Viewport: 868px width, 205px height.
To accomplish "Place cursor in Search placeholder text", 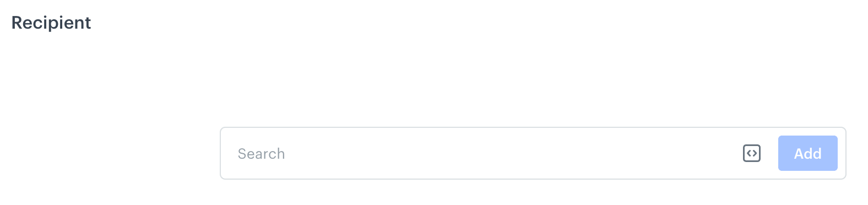I will pyautogui.click(x=261, y=154).
